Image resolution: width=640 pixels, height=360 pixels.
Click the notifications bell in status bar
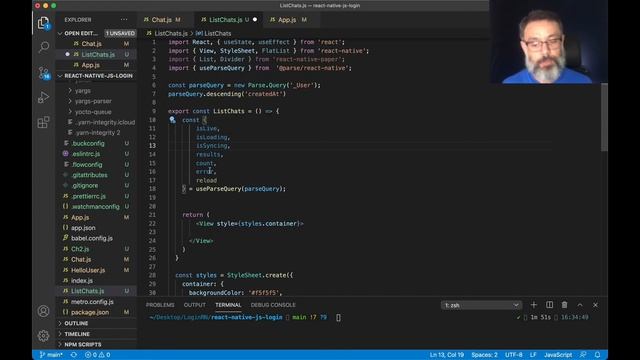(x=598, y=355)
